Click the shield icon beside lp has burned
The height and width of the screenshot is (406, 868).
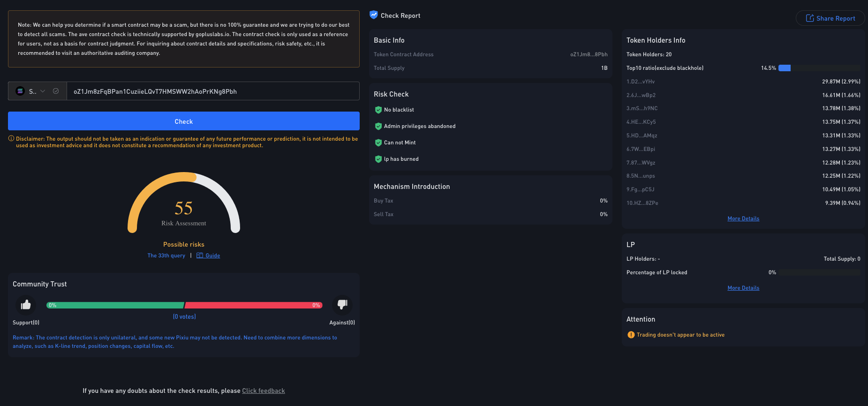pos(378,159)
